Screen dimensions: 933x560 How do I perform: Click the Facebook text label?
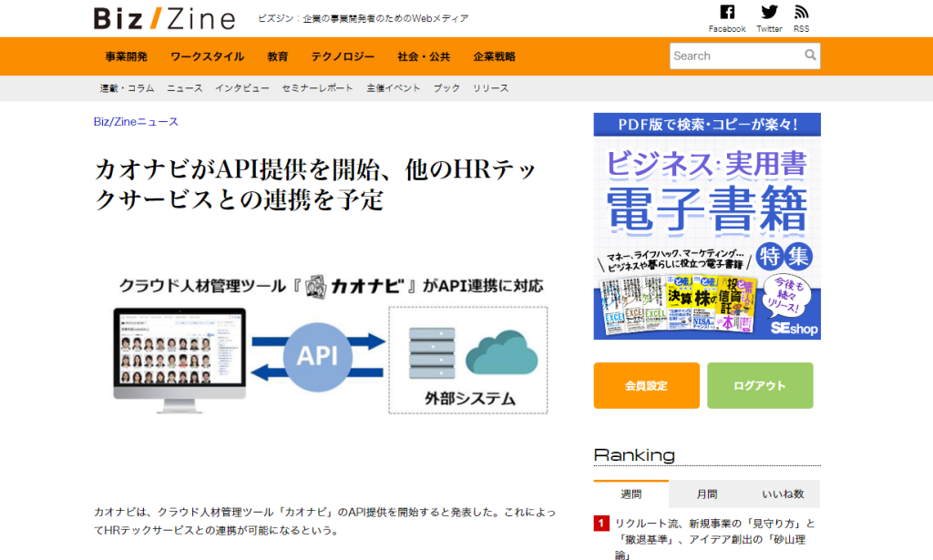point(727,28)
